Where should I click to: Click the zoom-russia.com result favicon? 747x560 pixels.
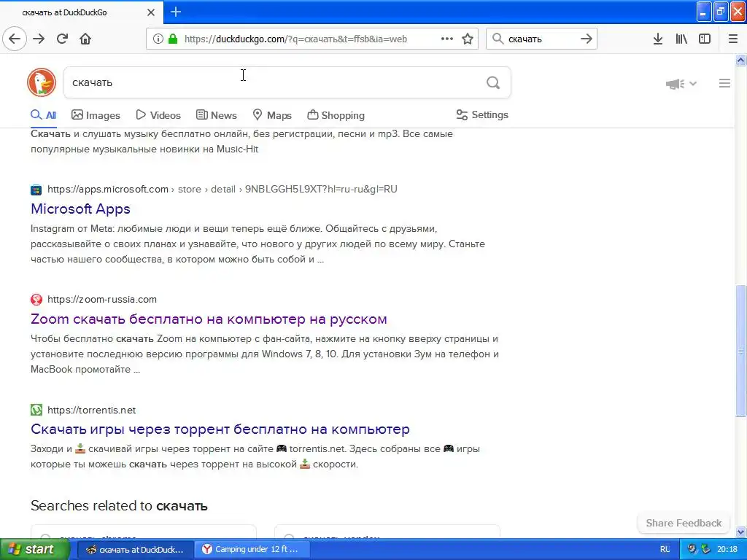click(x=36, y=300)
